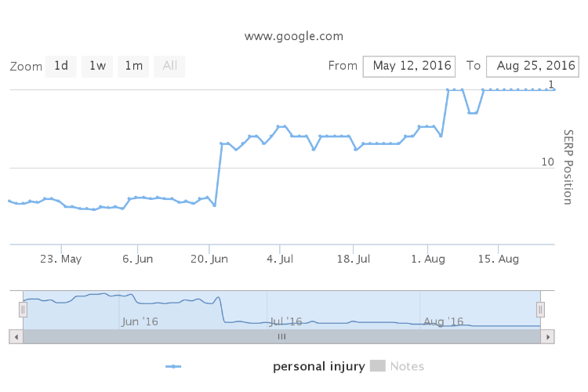This screenshot has height=392, width=588.
Task: Click the first data point on the left
Action: 9,201
